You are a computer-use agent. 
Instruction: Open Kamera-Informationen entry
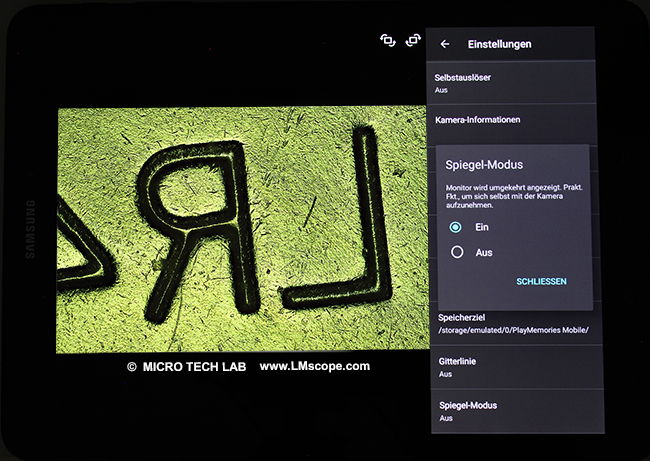click(512, 124)
